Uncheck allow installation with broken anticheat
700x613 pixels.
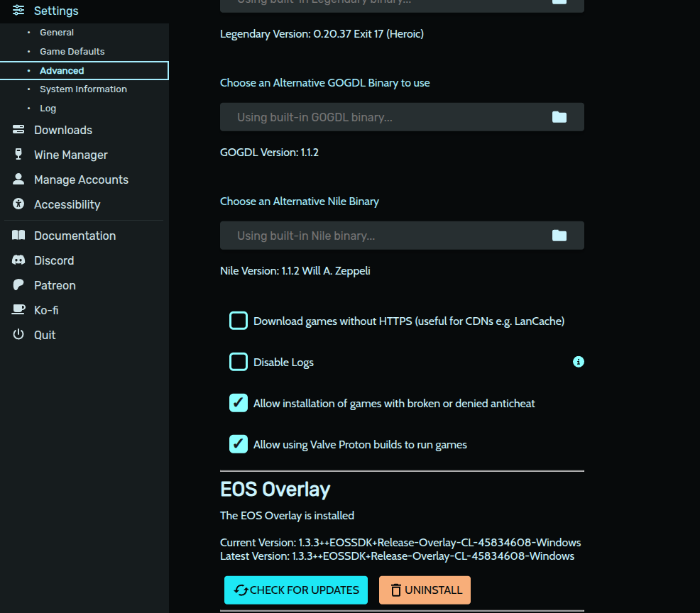(x=239, y=403)
